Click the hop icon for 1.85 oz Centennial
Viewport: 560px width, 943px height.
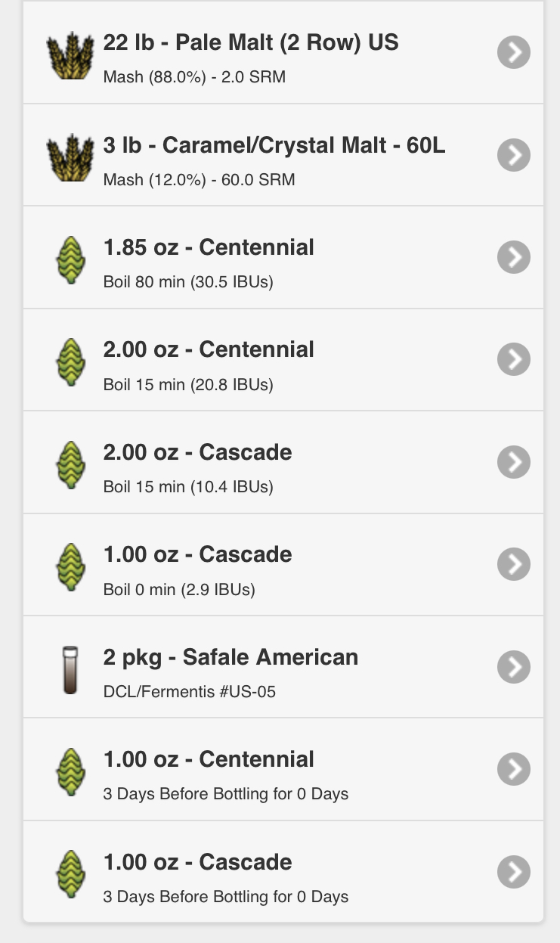click(x=70, y=258)
